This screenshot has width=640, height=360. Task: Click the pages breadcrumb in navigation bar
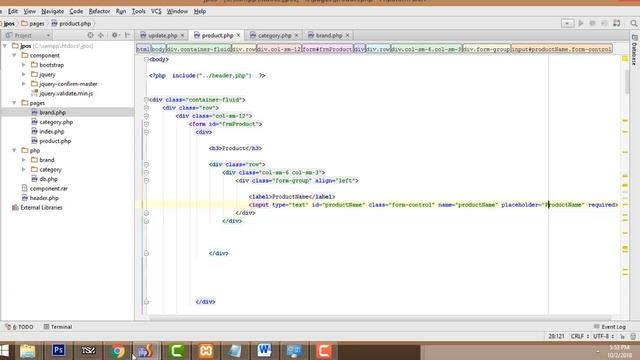[33, 24]
